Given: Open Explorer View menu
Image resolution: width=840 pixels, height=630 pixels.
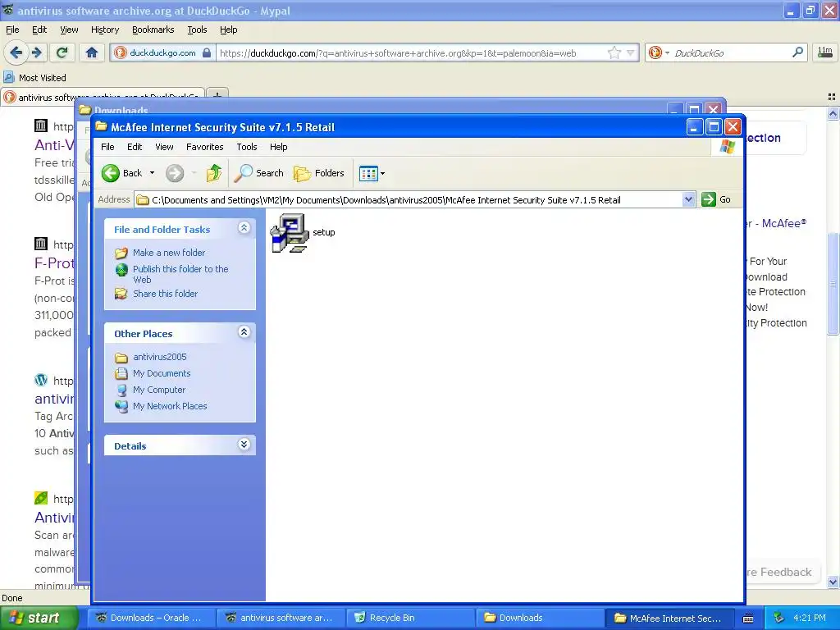Looking at the screenshot, I should (164, 147).
